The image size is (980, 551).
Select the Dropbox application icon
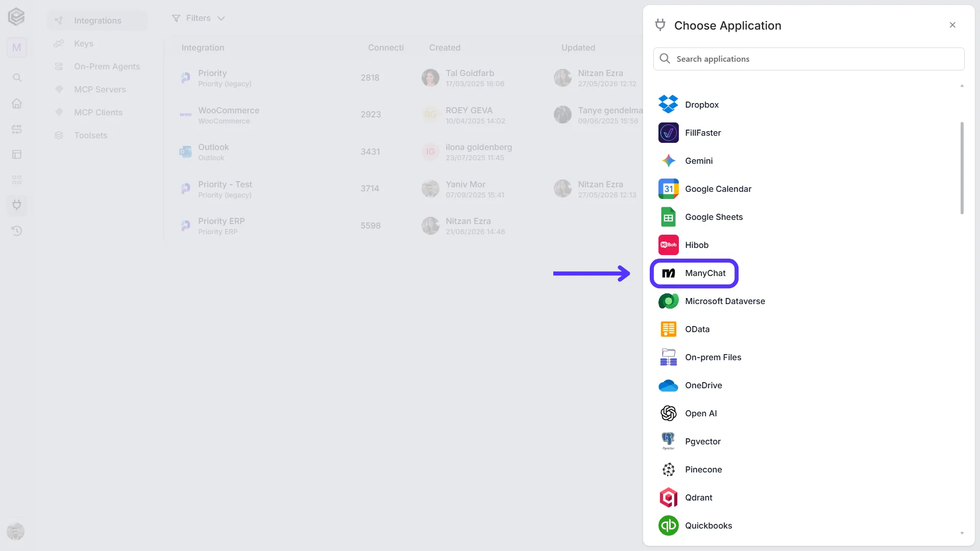668,105
